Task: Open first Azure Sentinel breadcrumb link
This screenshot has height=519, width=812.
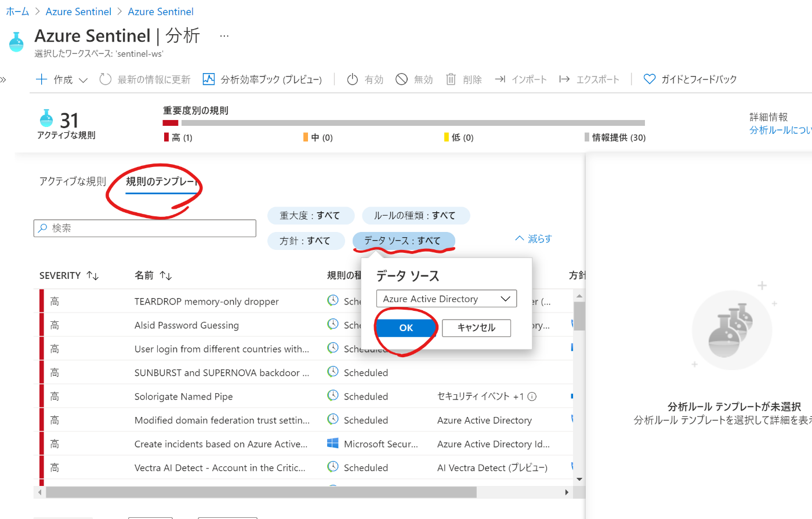Action: point(78,12)
